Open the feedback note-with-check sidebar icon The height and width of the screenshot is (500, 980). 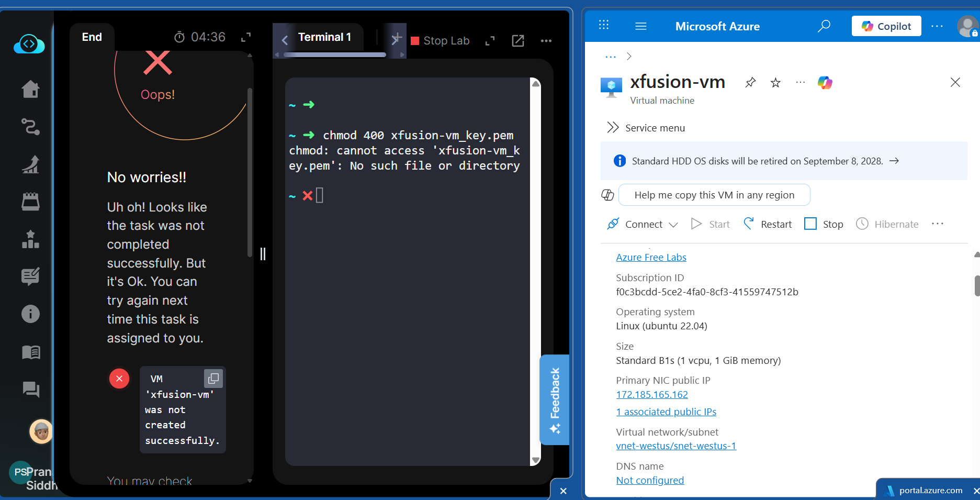[30, 276]
